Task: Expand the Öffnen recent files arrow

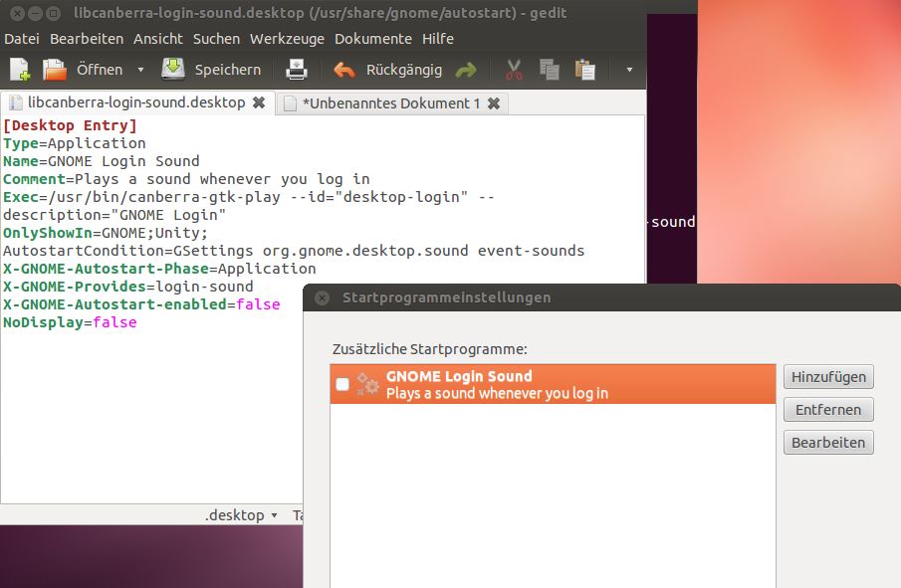Action: pyautogui.click(x=140, y=70)
